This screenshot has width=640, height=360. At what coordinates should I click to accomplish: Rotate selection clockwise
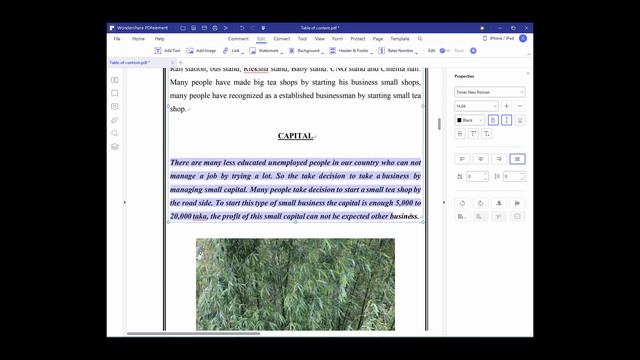pyautogui.click(x=480, y=203)
